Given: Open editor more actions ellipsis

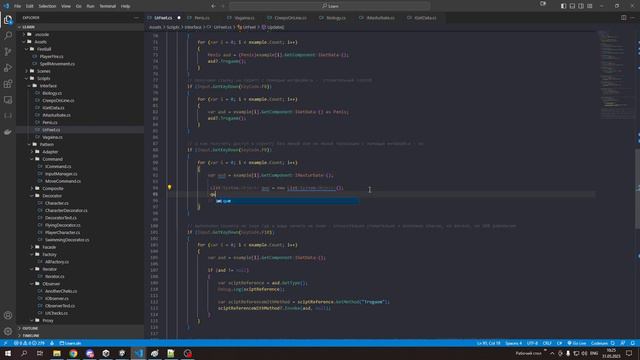Looking at the screenshot, I should [x=633, y=18].
